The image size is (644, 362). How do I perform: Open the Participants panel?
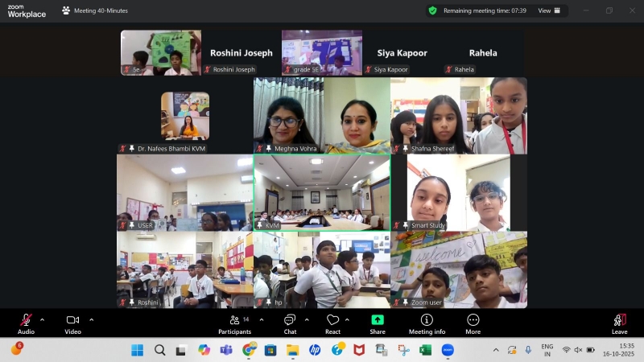click(x=234, y=322)
